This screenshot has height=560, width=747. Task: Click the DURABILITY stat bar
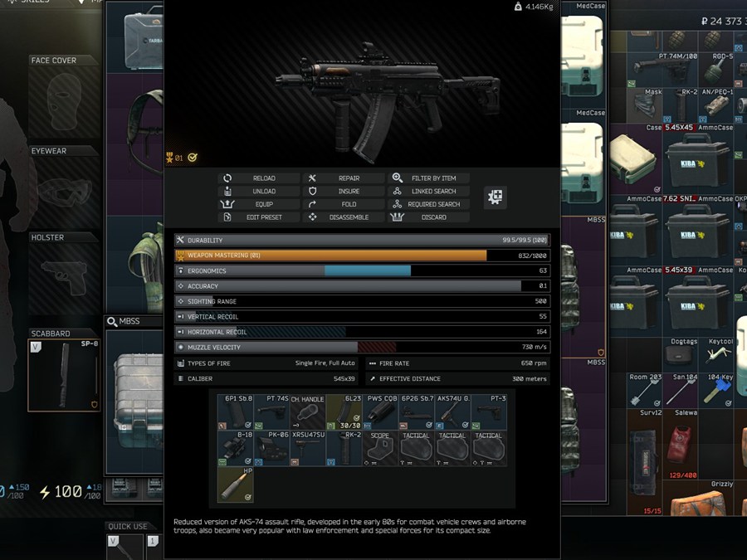[363, 240]
